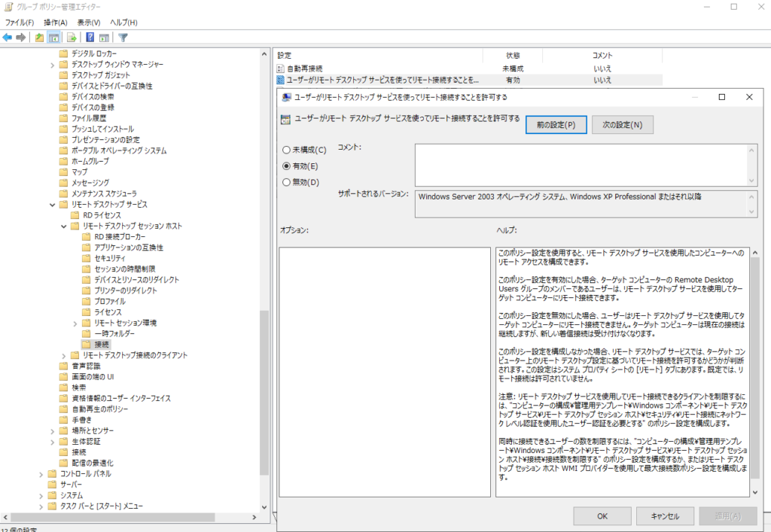Click the help text vertical scrollbar thumb
Screen dimensions: 771x532
[x=754, y=367]
